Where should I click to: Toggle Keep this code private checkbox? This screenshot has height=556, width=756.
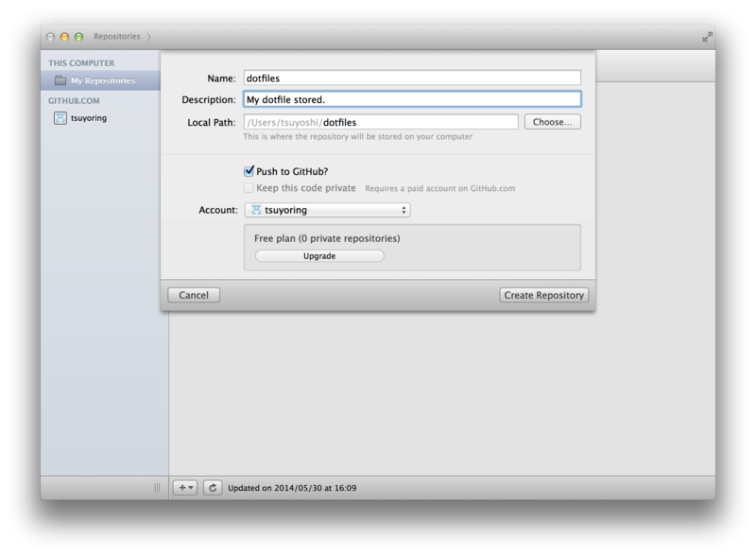click(249, 188)
